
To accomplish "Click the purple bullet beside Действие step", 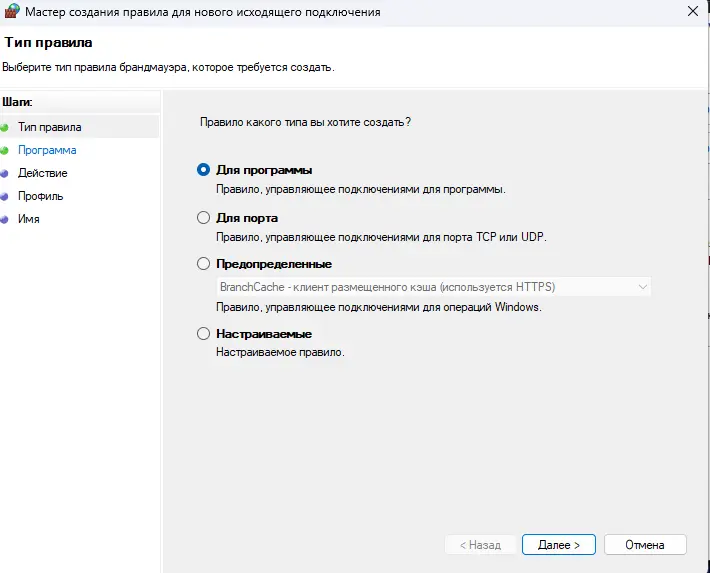I will pos(4,173).
